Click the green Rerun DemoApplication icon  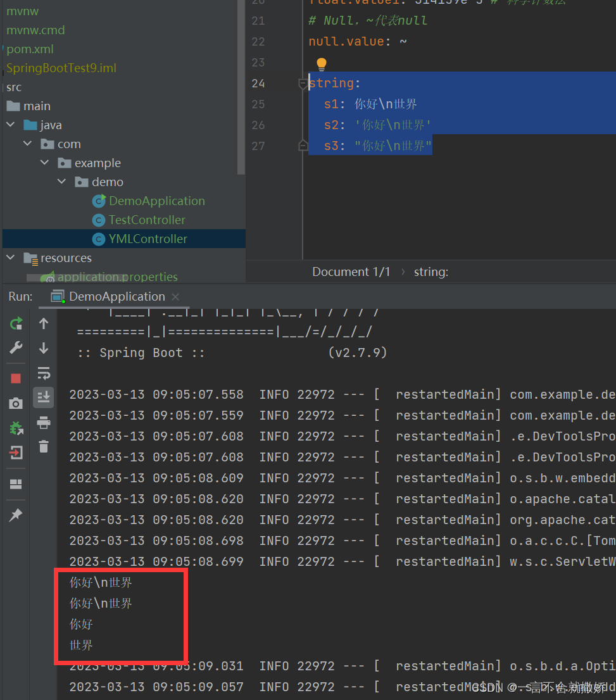coord(16,324)
